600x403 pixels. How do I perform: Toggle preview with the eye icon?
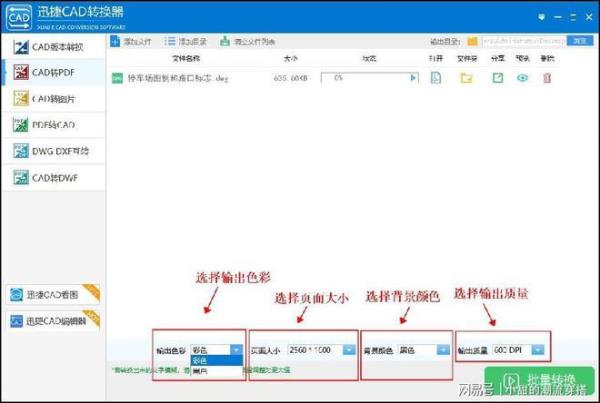(x=521, y=78)
